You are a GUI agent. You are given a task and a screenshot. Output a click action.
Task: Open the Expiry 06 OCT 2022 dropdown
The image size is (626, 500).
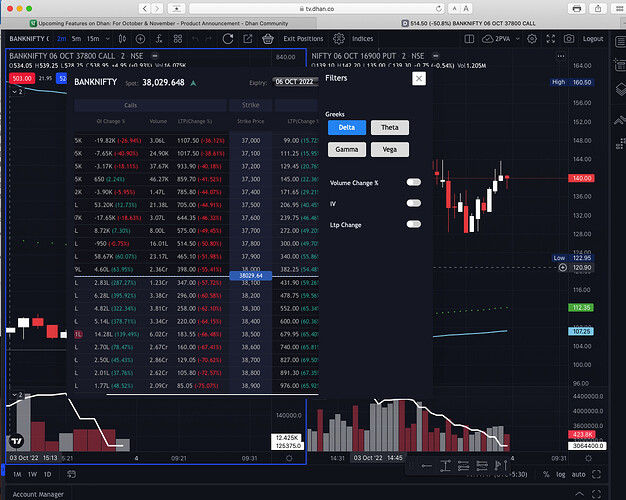(x=295, y=82)
